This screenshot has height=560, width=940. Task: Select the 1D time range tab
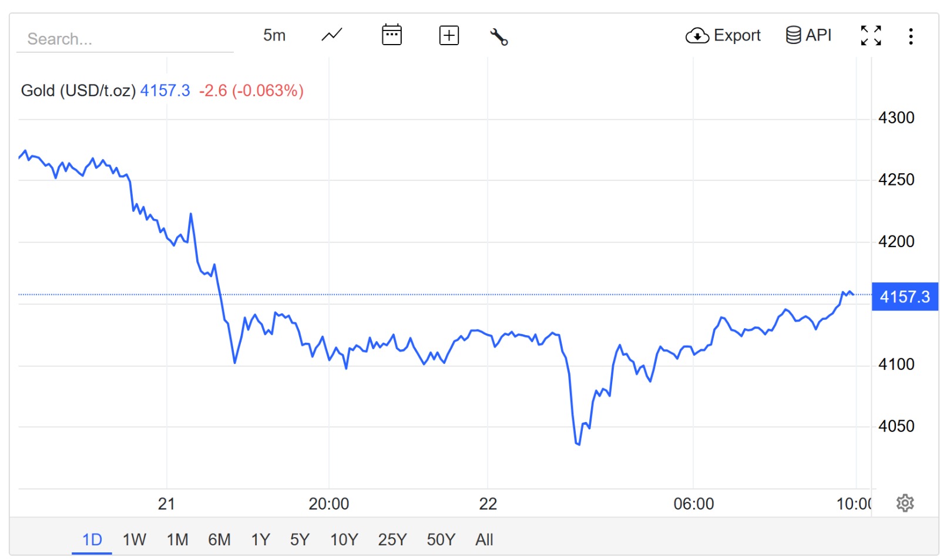(x=92, y=539)
